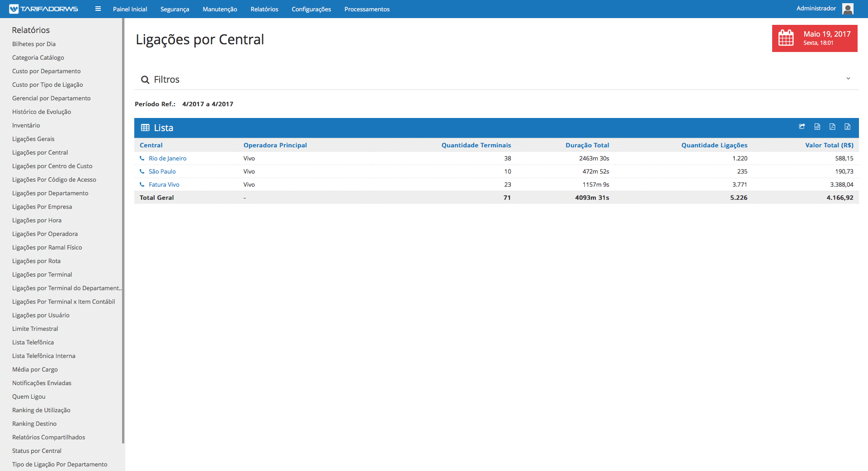Viewport: 868px width, 471px height.
Task: Expand the Filtros panel chevron
Action: click(848, 79)
